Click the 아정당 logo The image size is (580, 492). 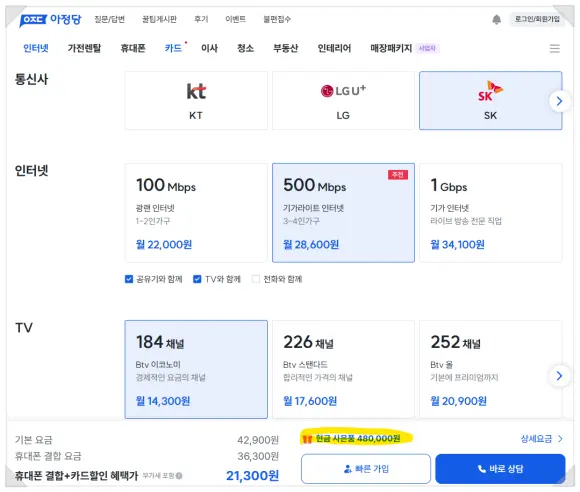click(x=50, y=20)
